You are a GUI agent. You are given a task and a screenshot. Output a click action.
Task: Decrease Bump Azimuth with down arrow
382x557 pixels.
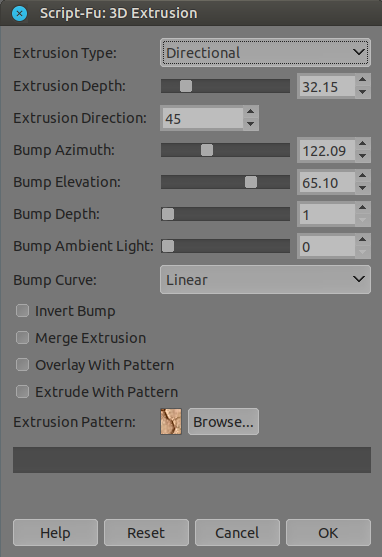click(x=362, y=156)
